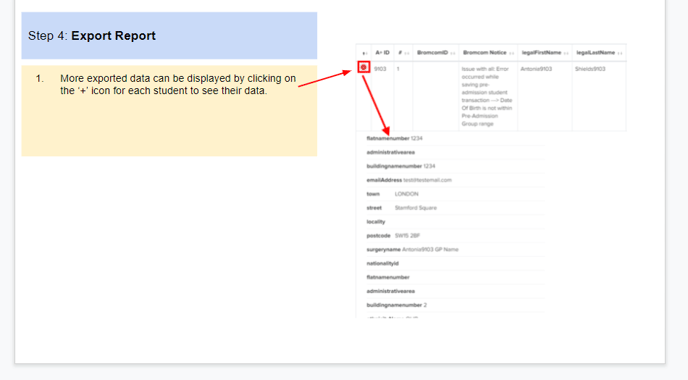Sort by the A+ ID column header

coord(382,53)
